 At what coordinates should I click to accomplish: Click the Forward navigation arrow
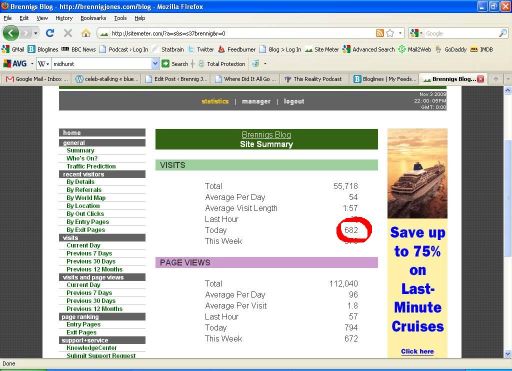click(26, 33)
